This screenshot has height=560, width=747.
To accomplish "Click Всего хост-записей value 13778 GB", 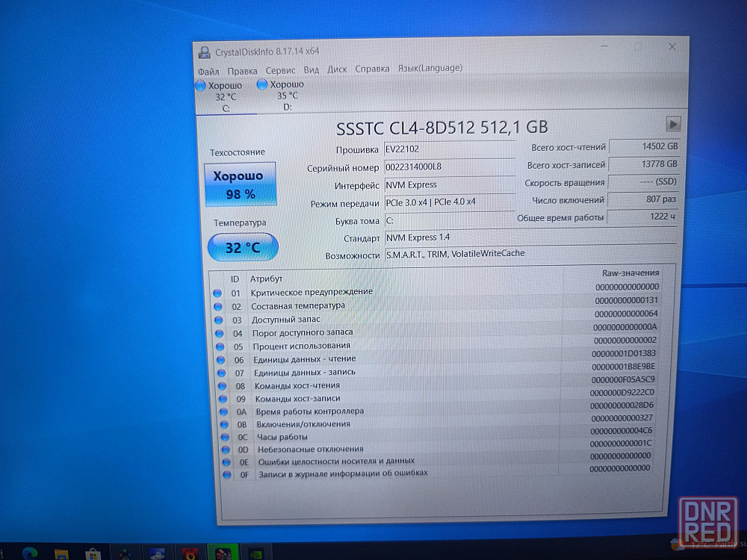I will tap(643, 164).
